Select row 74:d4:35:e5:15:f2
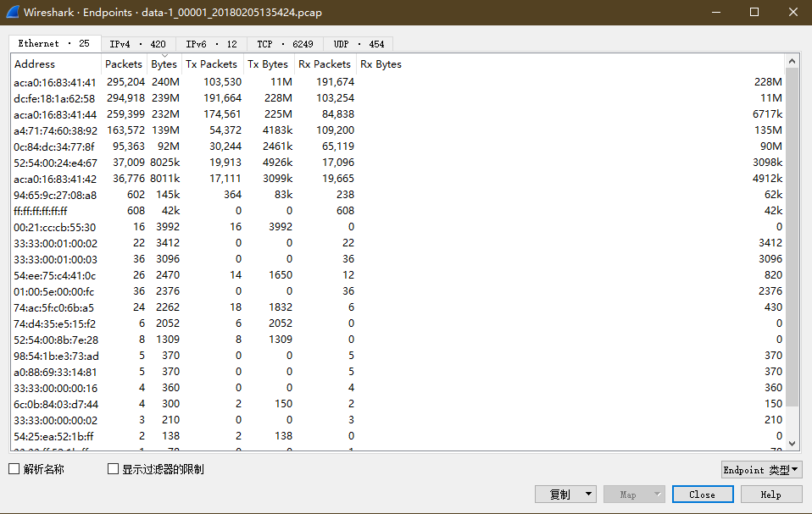The height and width of the screenshot is (514, 812). click(x=398, y=323)
